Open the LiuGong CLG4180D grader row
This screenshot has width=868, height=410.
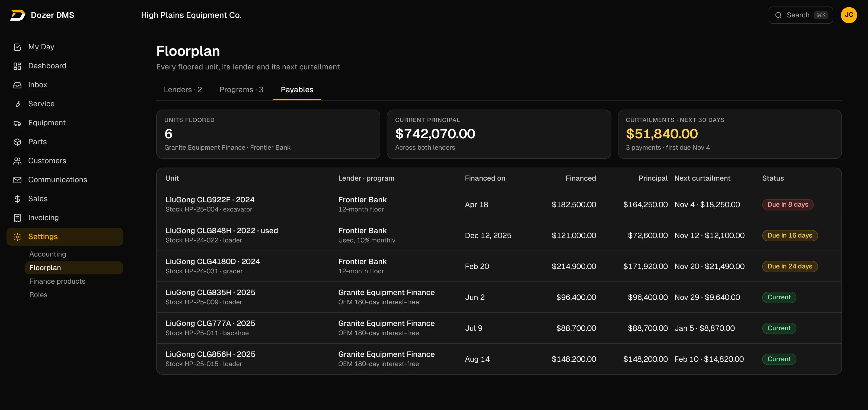[x=499, y=267]
